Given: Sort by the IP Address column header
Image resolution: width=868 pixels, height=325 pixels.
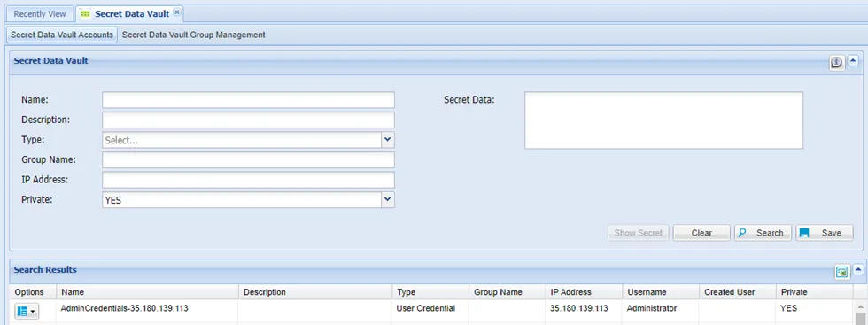Looking at the screenshot, I should [x=584, y=291].
